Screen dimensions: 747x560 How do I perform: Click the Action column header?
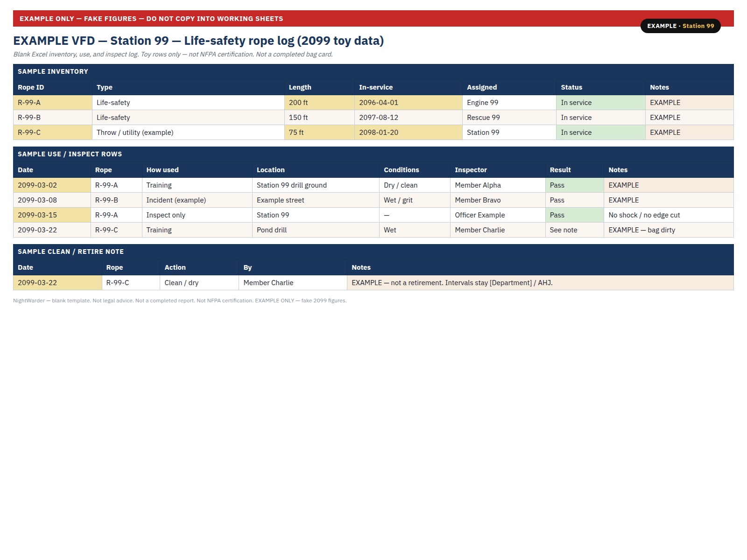pyautogui.click(x=199, y=267)
